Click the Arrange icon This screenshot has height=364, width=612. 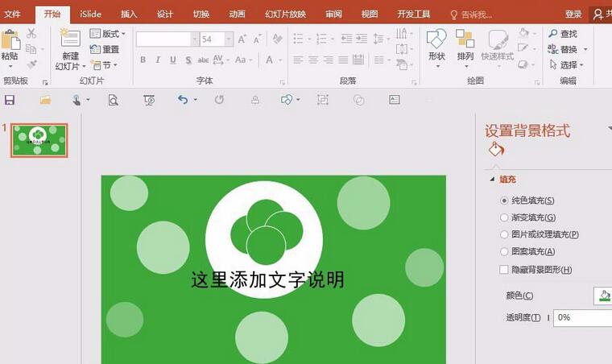pos(465,45)
